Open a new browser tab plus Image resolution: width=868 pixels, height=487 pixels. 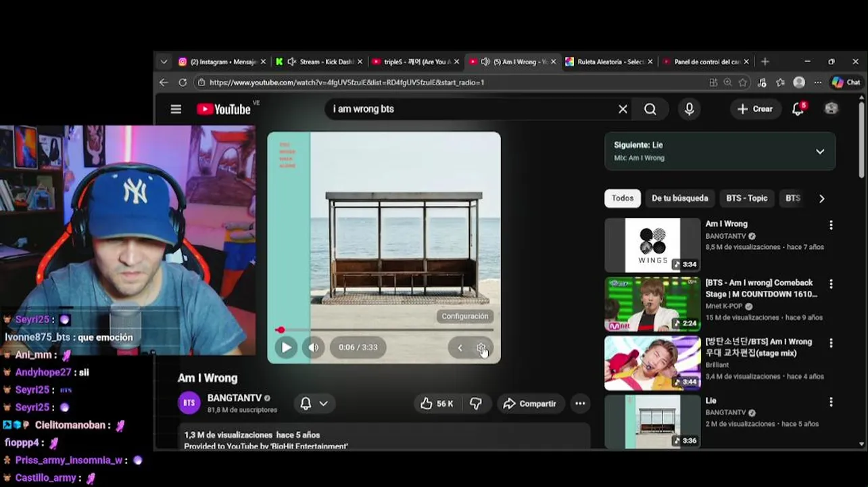[x=765, y=62]
